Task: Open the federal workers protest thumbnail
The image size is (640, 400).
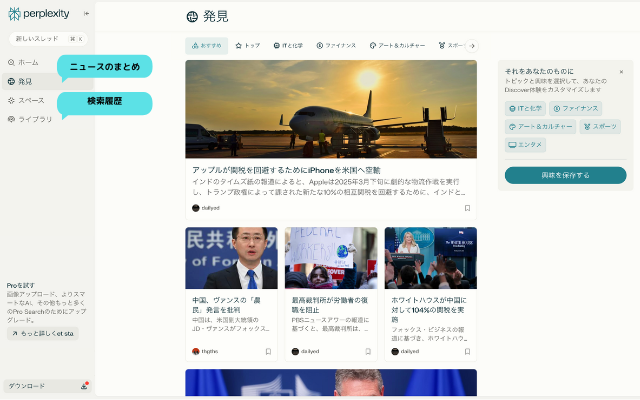Action: click(x=331, y=258)
